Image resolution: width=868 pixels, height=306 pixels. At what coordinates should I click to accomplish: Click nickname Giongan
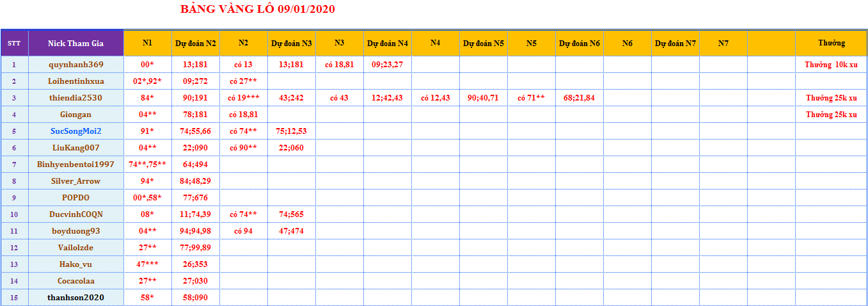(x=76, y=114)
